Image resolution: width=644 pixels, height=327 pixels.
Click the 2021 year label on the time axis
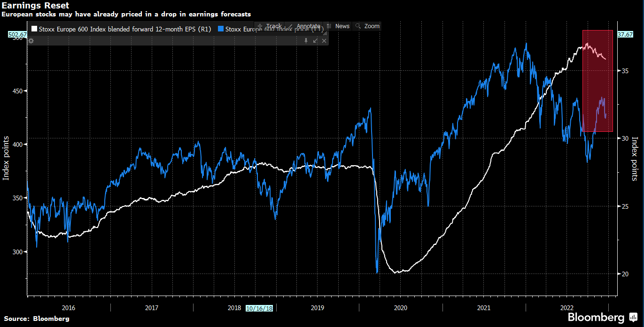(484, 308)
